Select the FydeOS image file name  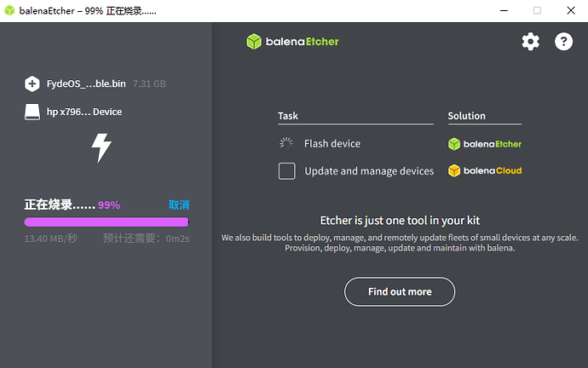86,83
